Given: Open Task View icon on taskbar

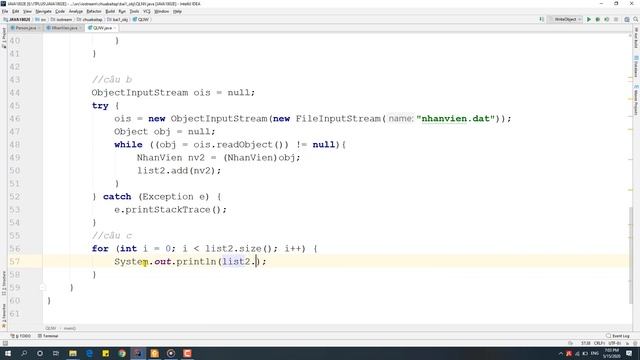Looking at the screenshot, I should 56,353.
